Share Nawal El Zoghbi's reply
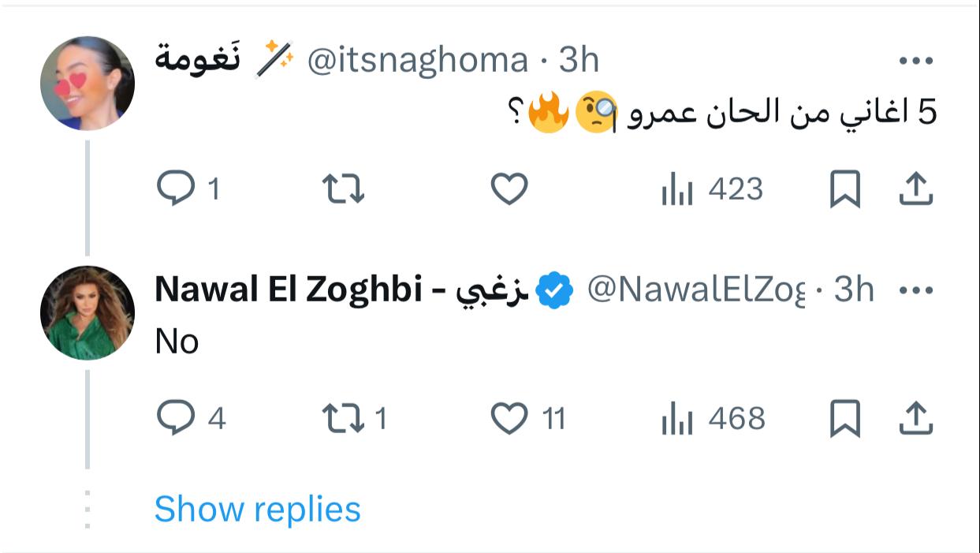Screen dimensions: 980x553 pyautogui.click(x=916, y=418)
